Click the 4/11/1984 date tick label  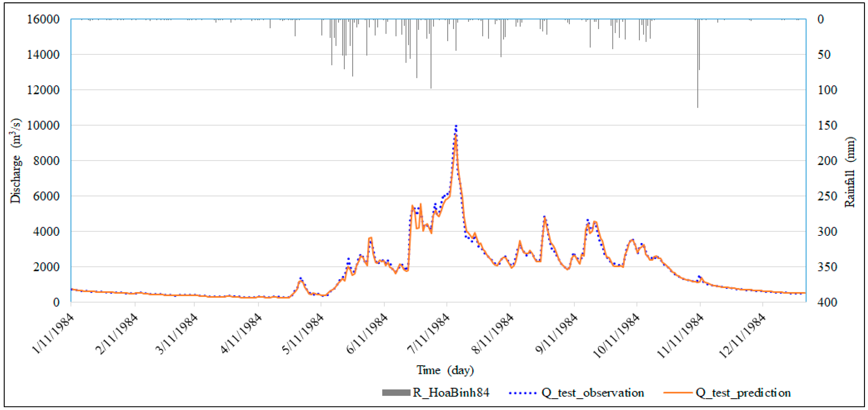(x=241, y=333)
